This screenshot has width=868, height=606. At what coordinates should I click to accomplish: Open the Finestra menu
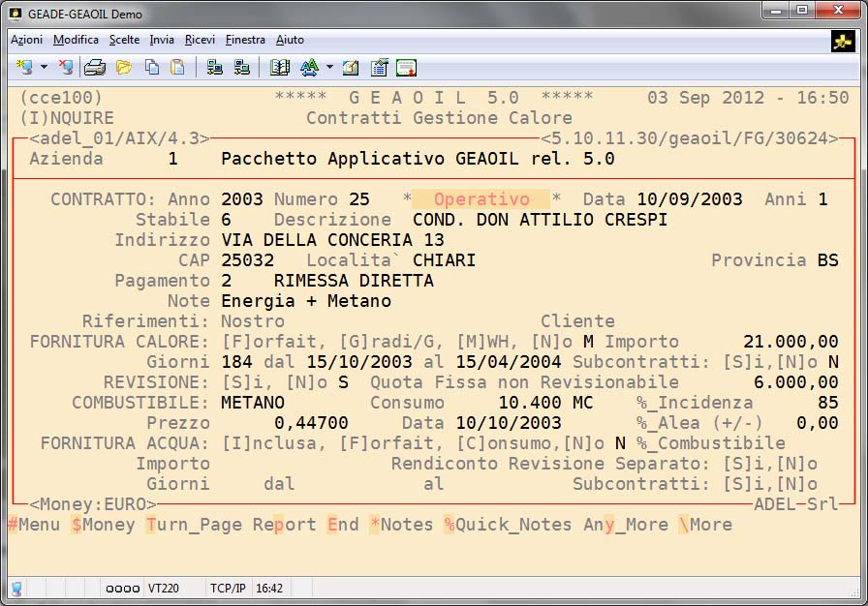245,40
